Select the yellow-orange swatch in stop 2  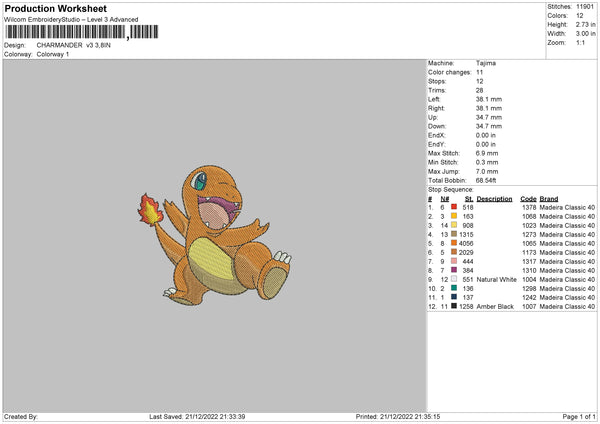(455, 215)
